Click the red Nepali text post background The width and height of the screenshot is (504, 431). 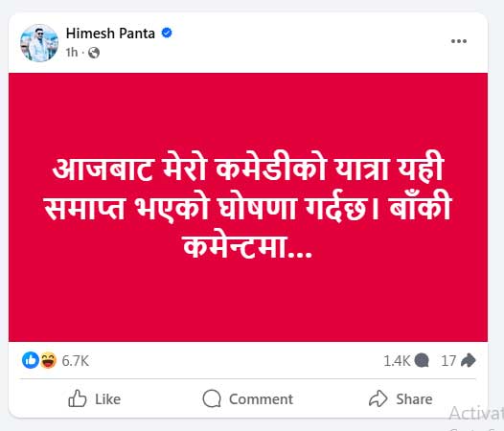(x=248, y=207)
